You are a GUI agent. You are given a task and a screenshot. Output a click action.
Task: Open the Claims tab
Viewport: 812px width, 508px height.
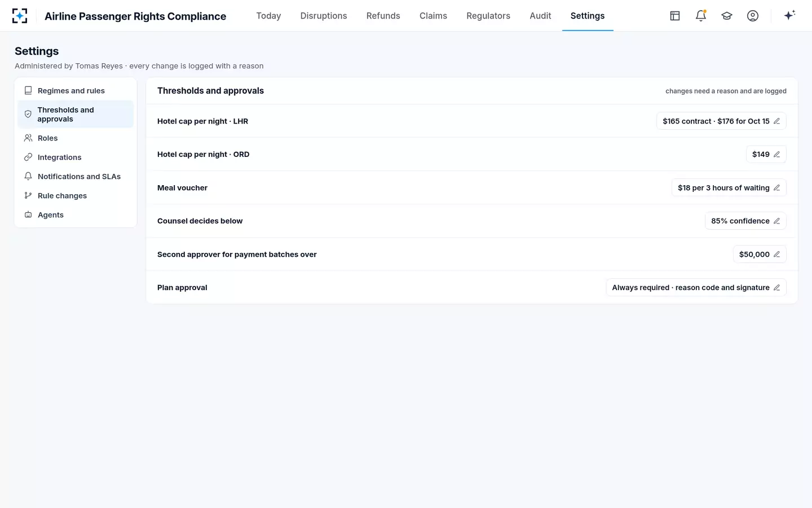tap(433, 16)
